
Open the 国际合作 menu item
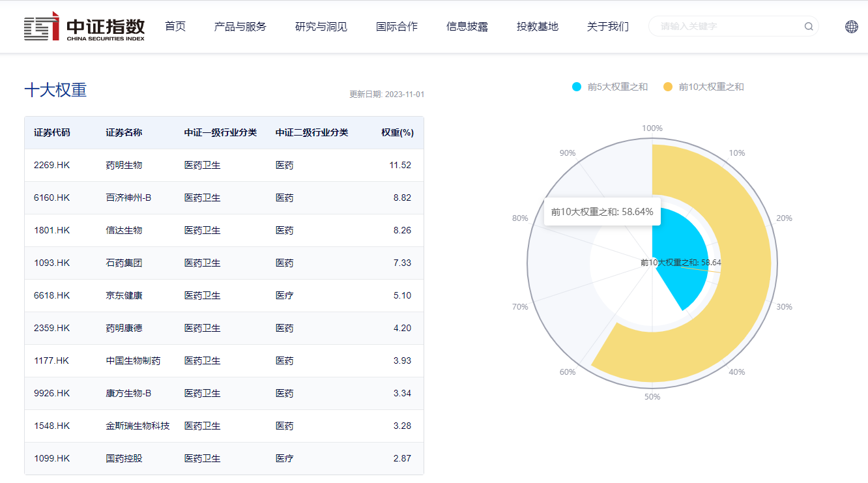397,27
